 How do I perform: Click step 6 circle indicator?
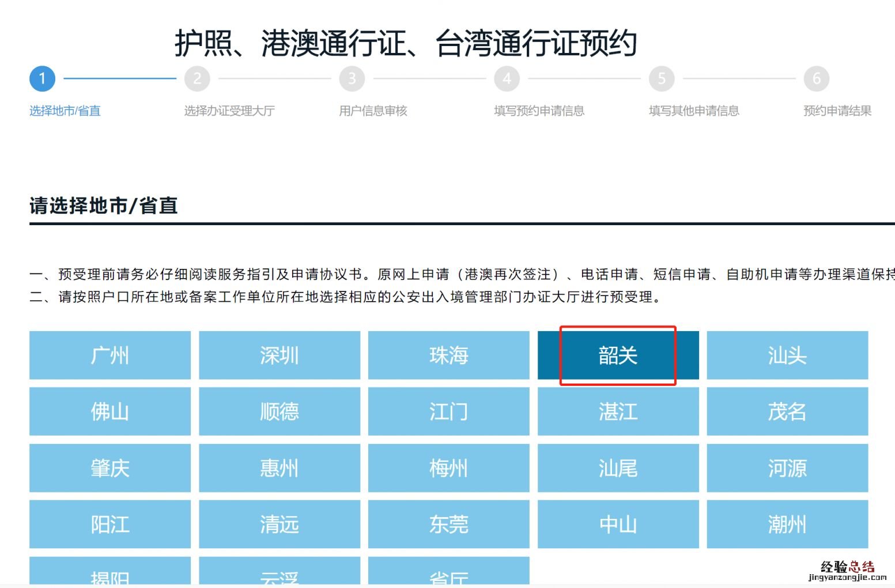pyautogui.click(x=816, y=79)
